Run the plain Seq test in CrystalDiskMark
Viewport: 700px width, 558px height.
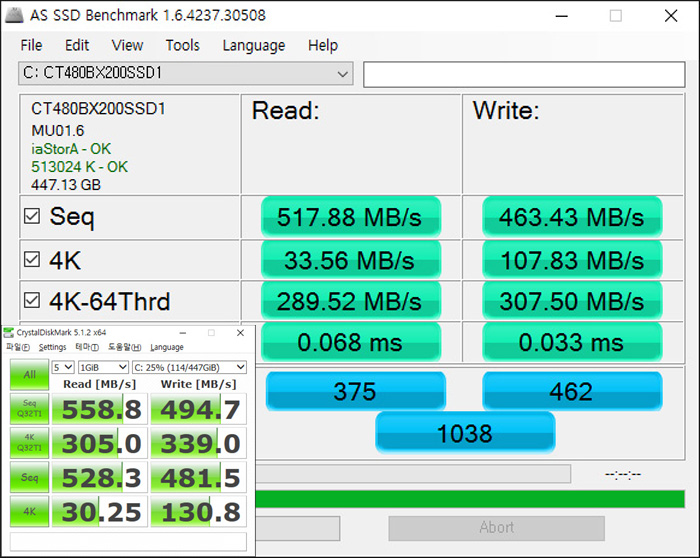29,477
